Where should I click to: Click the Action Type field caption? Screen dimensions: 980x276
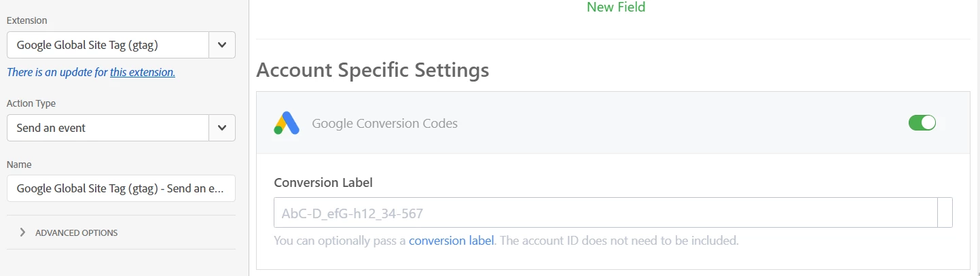[31, 103]
